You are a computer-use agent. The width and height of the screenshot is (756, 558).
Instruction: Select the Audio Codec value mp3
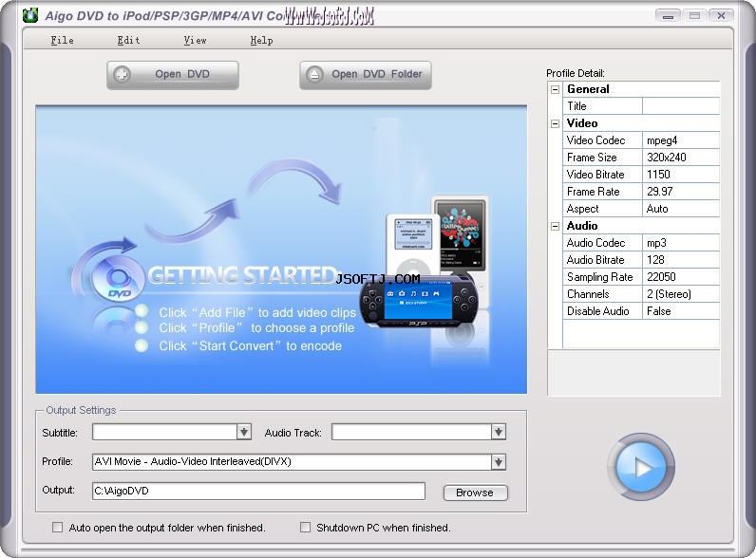pos(681,243)
